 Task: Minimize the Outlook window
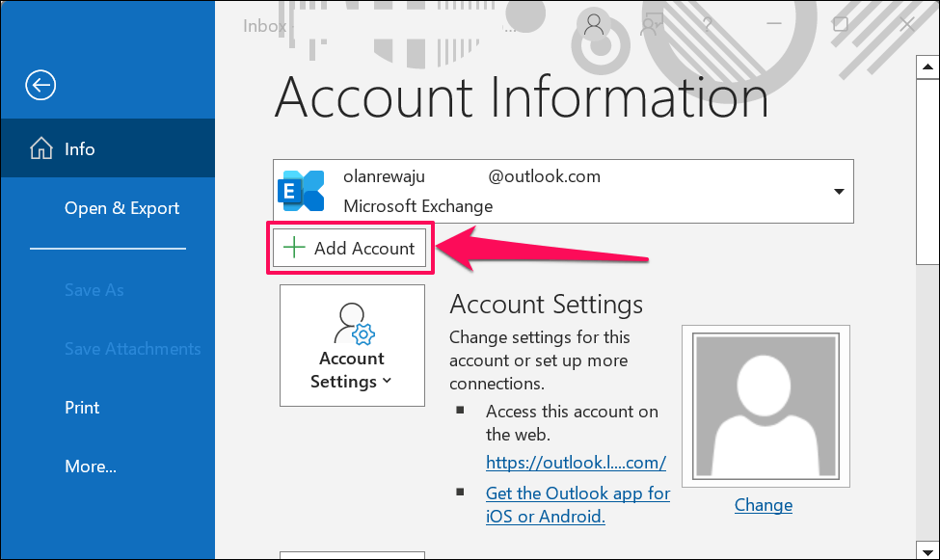[774, 24]
